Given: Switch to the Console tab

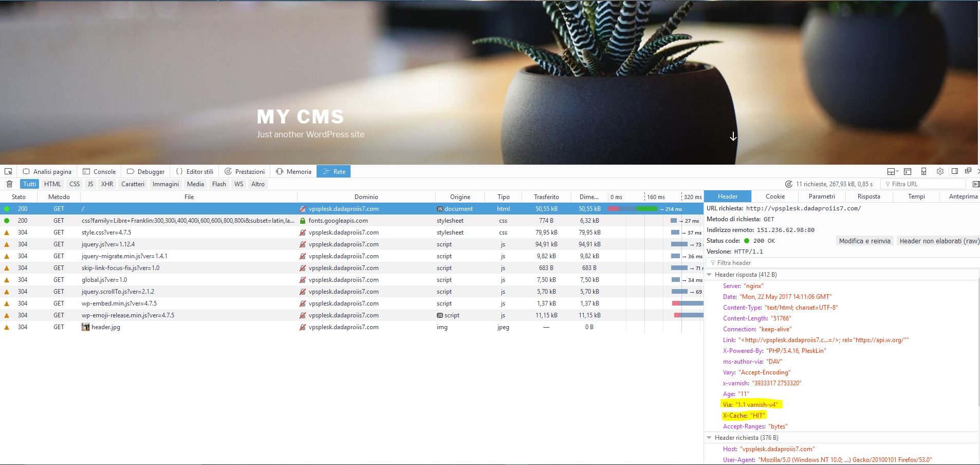Looking at the screenshot, I should tap(99, 171).
